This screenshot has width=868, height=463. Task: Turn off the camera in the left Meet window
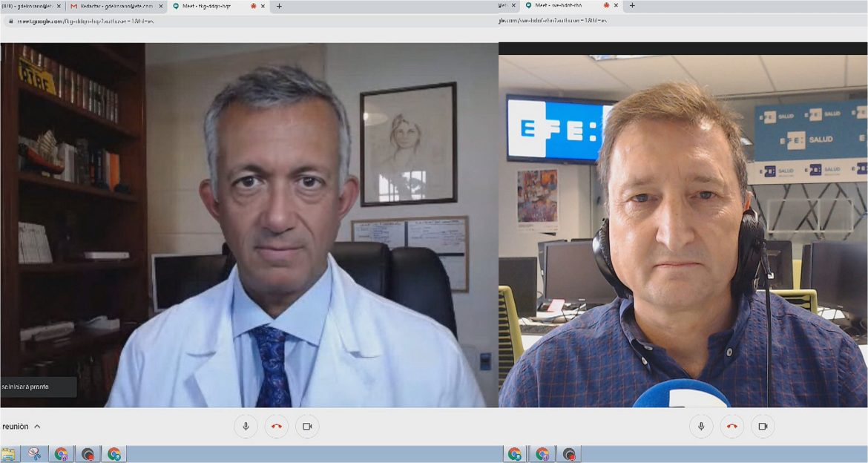click(307, 427)
